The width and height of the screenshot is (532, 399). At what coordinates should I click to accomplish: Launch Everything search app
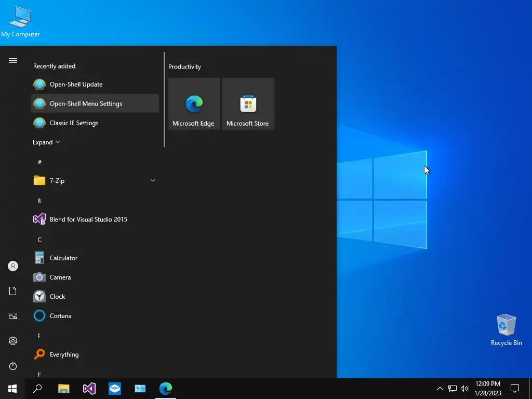tap(95, 354)
